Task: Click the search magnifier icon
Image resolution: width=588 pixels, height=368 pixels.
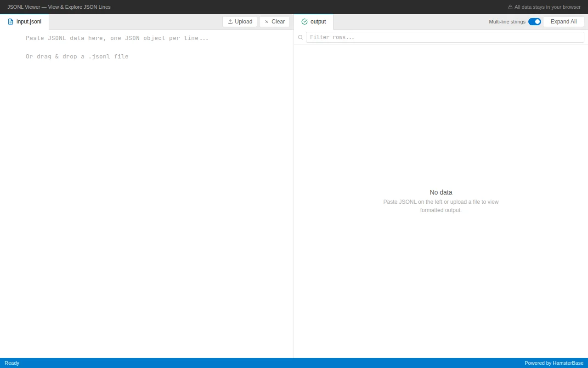Action: click(x=300, y=37)
